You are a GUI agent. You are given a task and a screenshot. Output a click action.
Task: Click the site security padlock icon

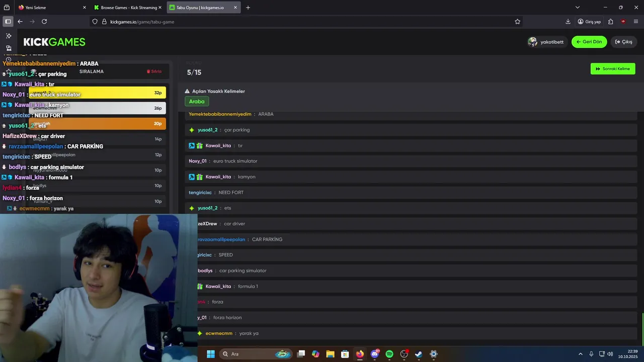click(104, 22)
